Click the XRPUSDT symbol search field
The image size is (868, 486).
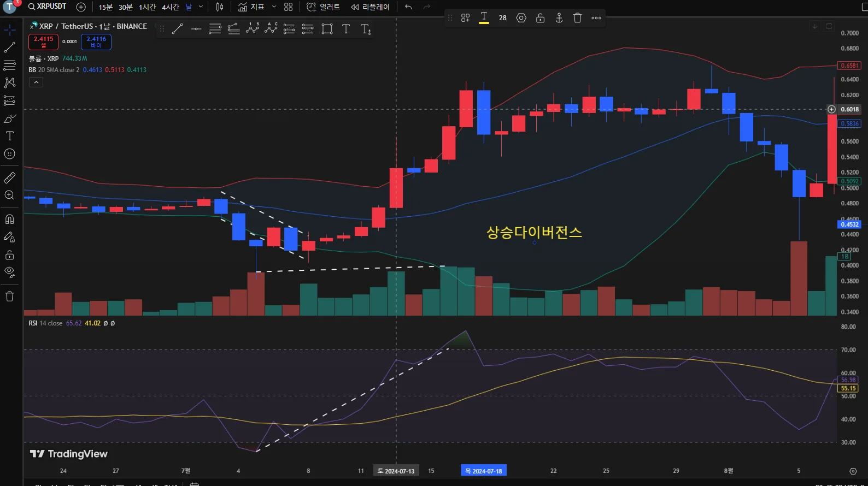click(x=47, y=7)
